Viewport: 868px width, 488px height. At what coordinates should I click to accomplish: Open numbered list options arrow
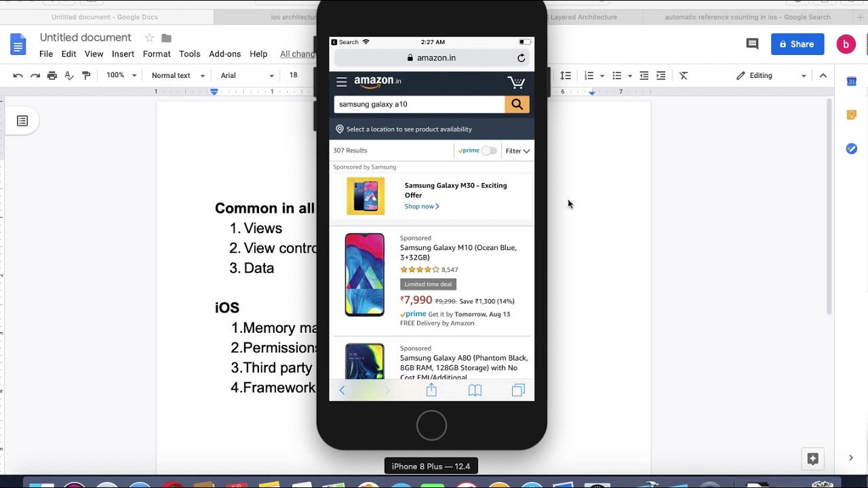coord(602,76)
